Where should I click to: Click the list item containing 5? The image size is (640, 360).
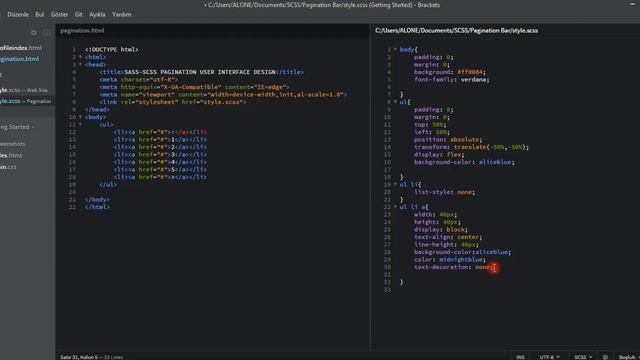click(160, 169)
